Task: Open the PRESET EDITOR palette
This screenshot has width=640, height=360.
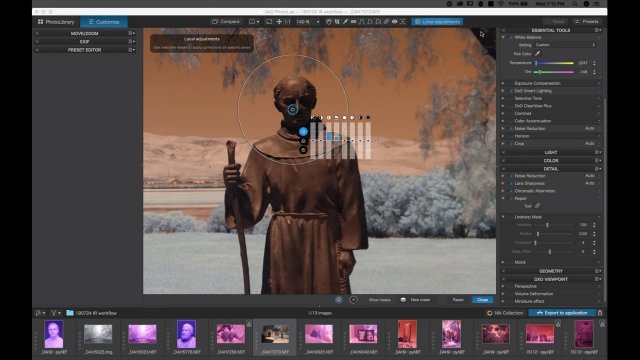Action: (84, 50)
